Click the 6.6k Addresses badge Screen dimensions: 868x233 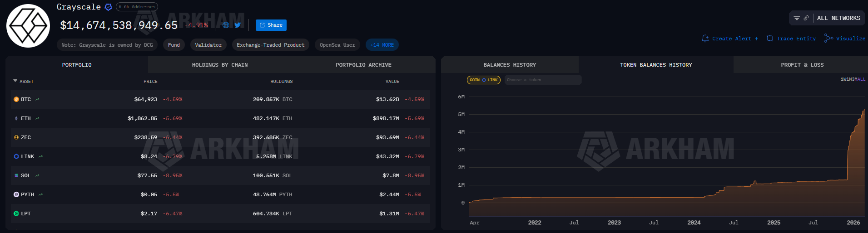coord(137,7)
